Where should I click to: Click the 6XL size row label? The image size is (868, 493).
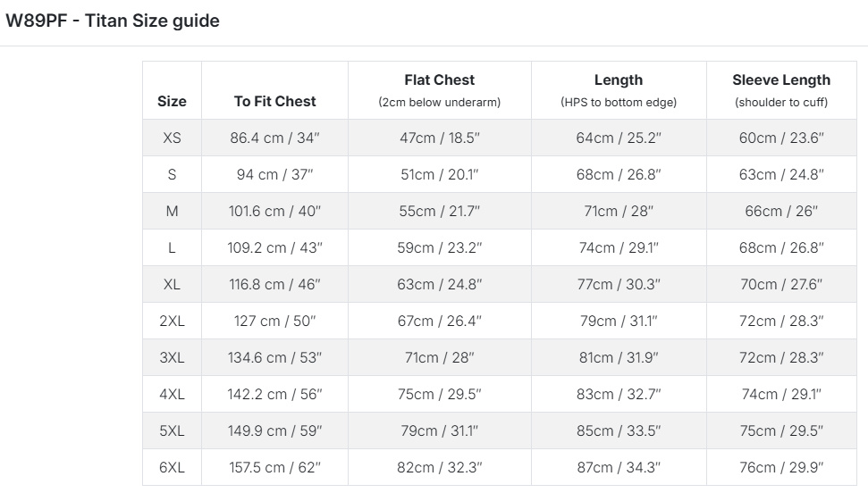pos(172,467)
